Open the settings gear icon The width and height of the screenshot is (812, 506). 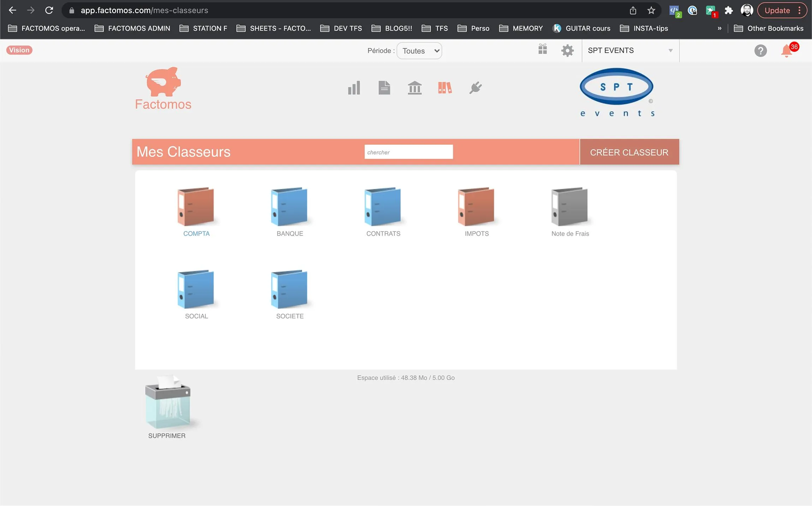point(567,50)
